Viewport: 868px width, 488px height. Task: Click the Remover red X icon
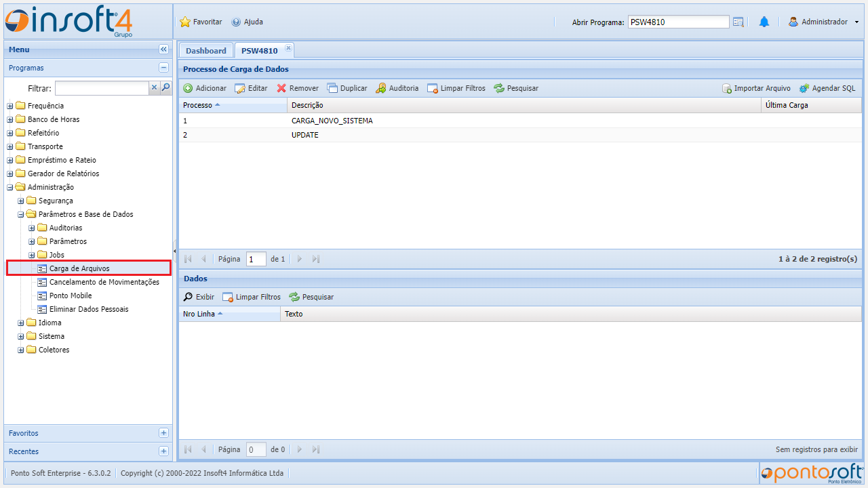pos(281,88)
